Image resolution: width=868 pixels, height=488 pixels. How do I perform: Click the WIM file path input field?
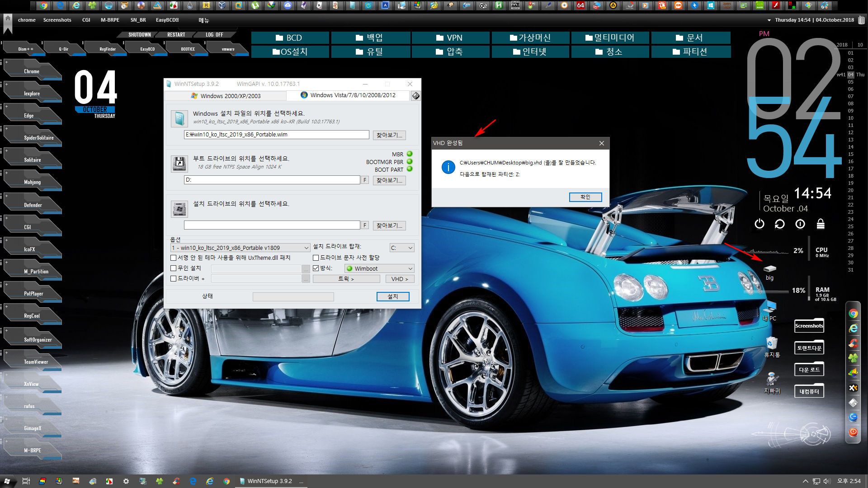coord(276,135)
